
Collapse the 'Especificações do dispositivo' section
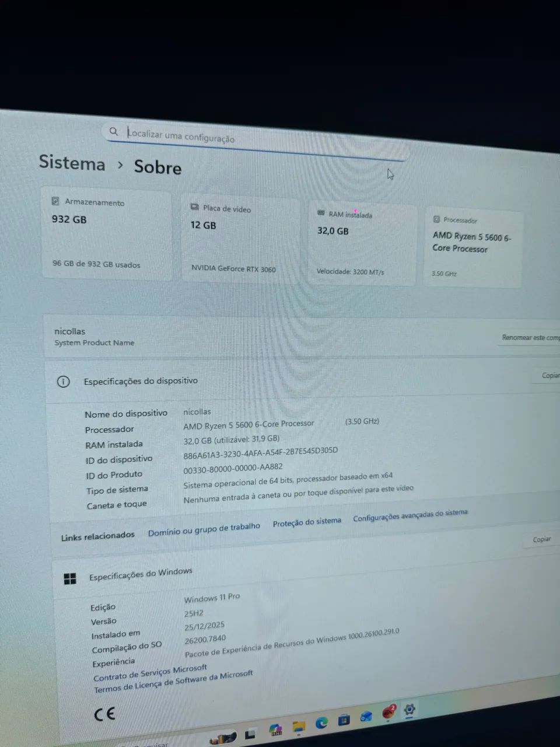(x=302, y=380)
